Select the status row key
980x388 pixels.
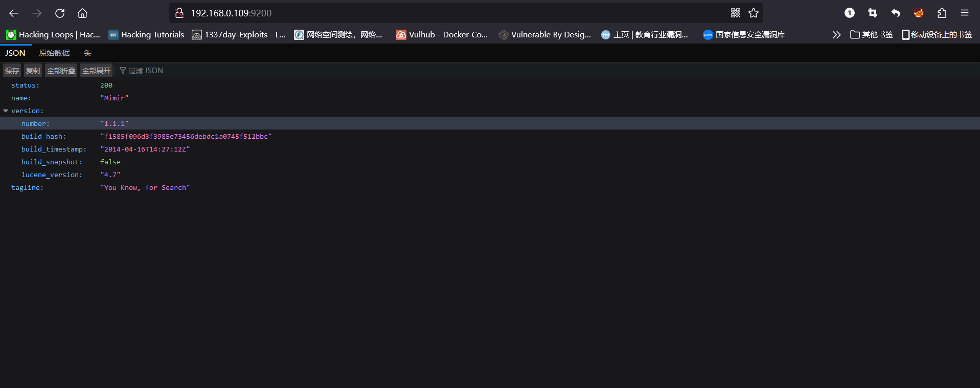25,85
